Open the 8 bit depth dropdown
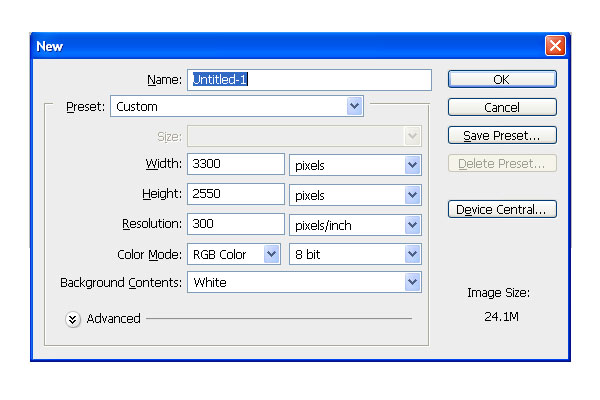Screen dimensions: 600x400 355,254
